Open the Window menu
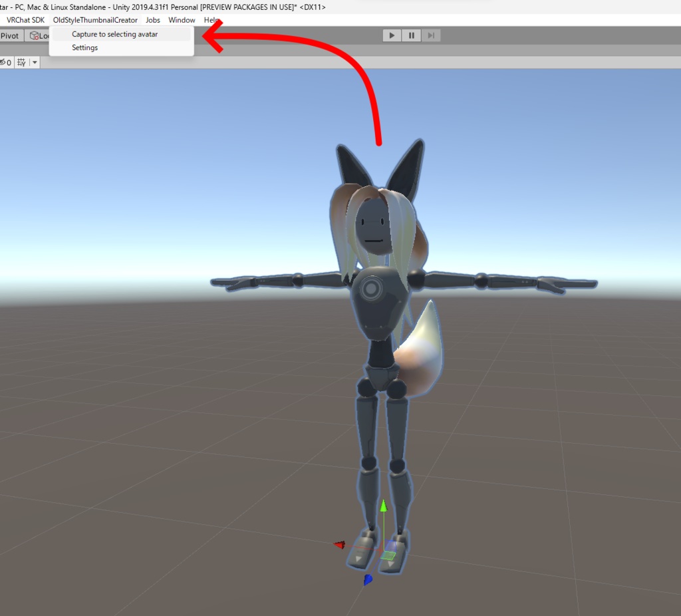Screen dimensions: 681x616 click(182, 20)
